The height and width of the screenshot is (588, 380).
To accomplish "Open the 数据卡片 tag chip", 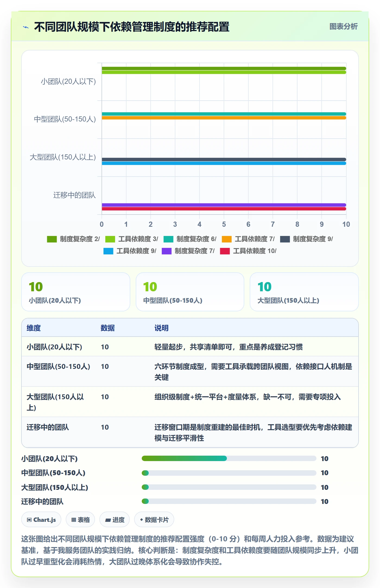I will coord(154,520).
